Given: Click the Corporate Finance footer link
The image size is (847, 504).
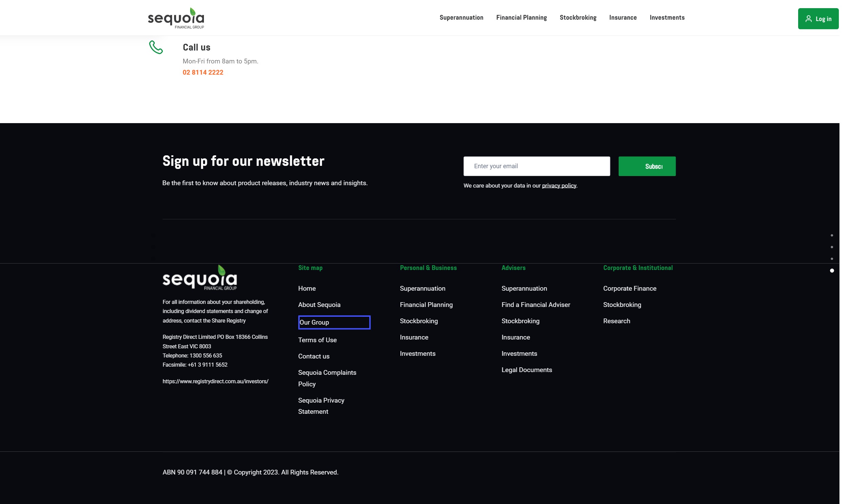Looking at the screenshot, I should point(629,288).
